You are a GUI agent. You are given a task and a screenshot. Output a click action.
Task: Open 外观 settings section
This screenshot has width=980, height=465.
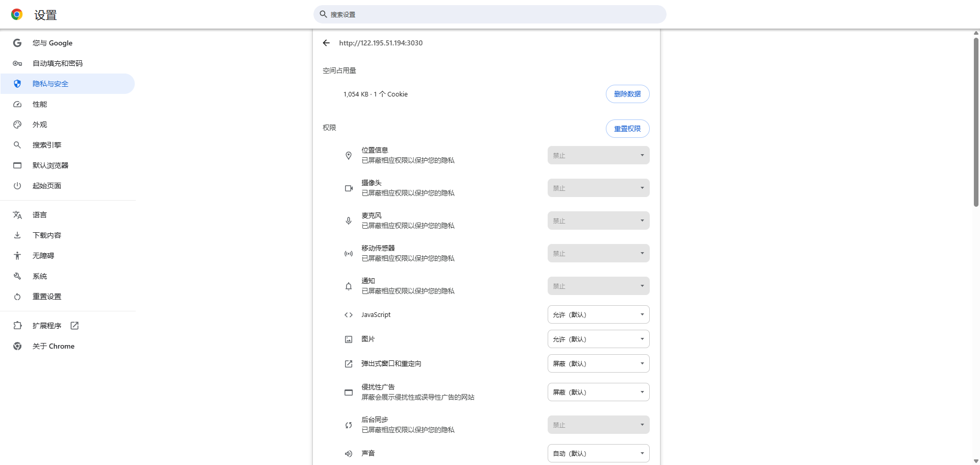67,125
